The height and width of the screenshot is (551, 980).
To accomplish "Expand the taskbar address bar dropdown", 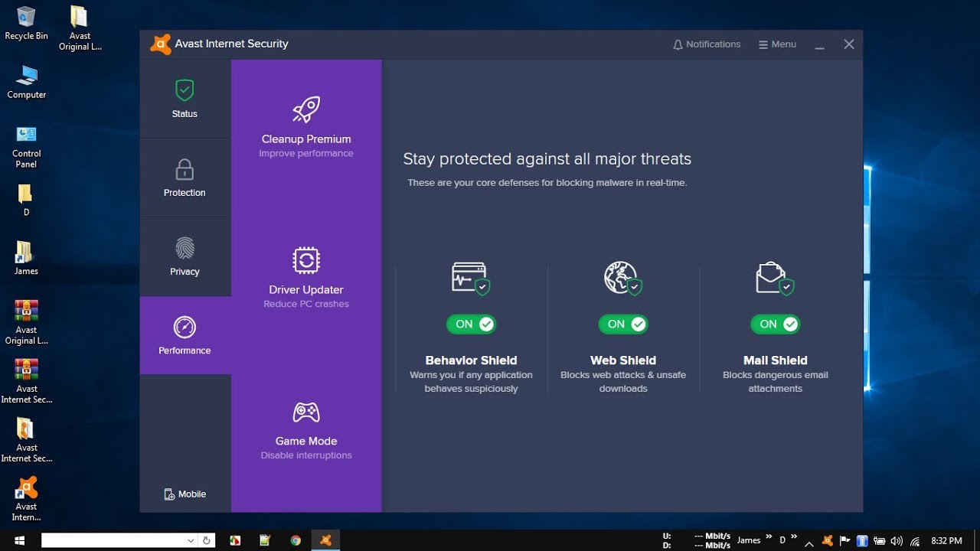I will tap(191, 540).
